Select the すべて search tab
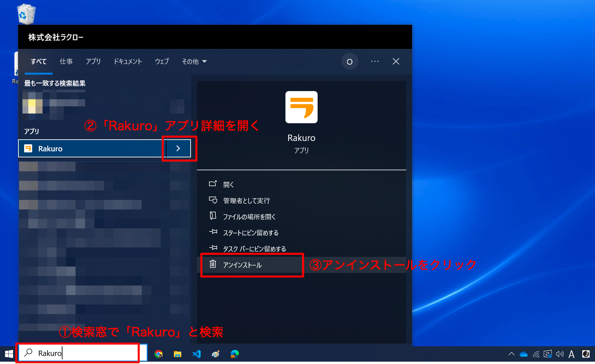This screenshot has height=364, width=595. [39, 62]
